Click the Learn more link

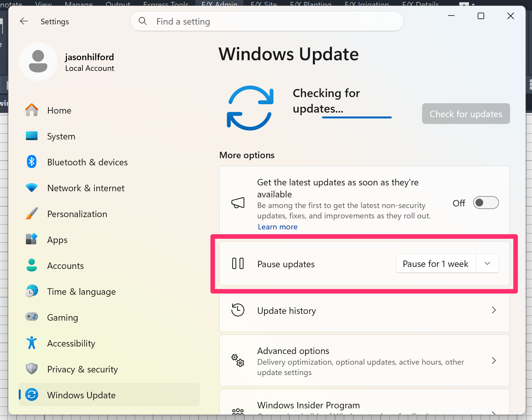(x=277, y=227)
